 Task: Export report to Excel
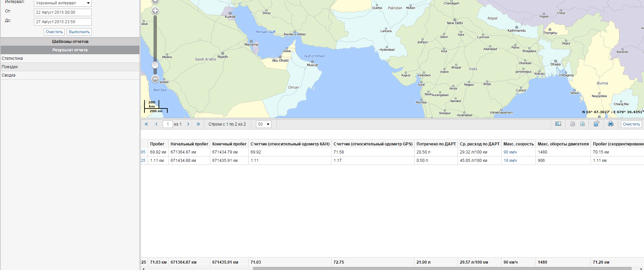(583, 124)
